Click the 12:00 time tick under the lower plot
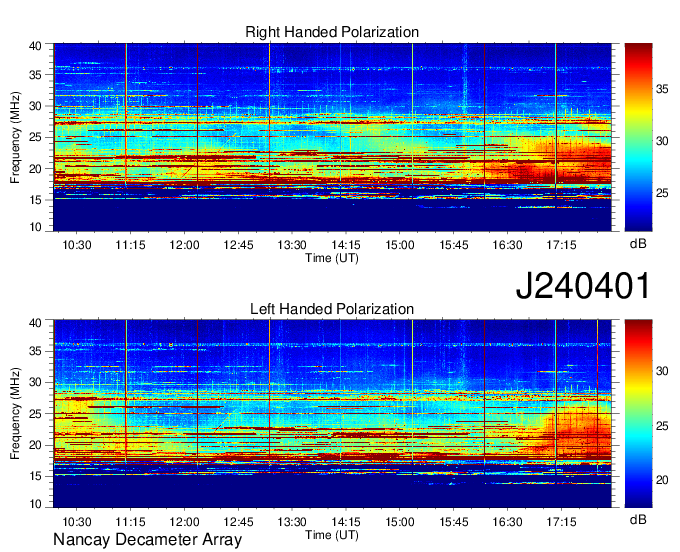Image resolution: width=680 pixels, height=552 pixels. point(184,522)
